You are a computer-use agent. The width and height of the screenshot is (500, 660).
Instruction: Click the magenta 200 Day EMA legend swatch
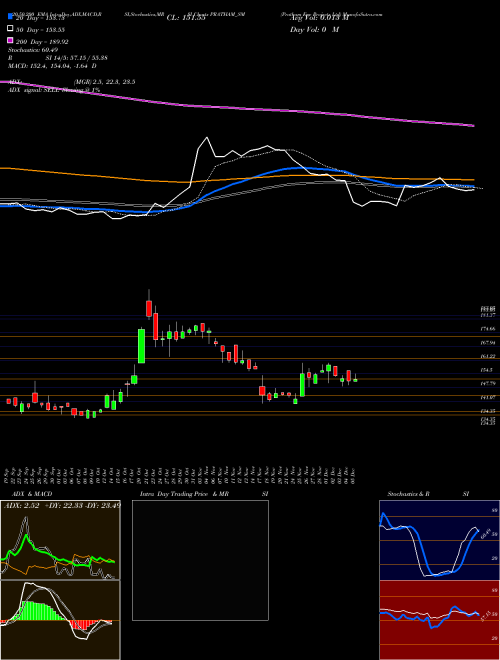point(10,41)
